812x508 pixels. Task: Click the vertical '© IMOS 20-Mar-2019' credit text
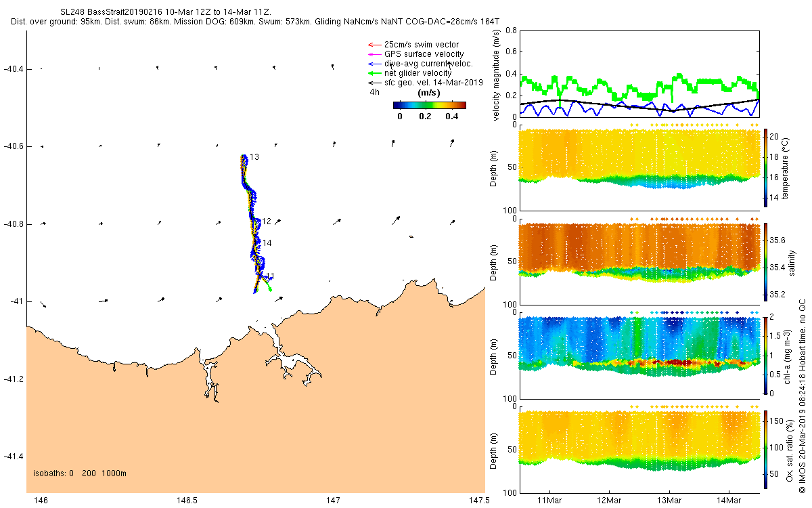803,396
